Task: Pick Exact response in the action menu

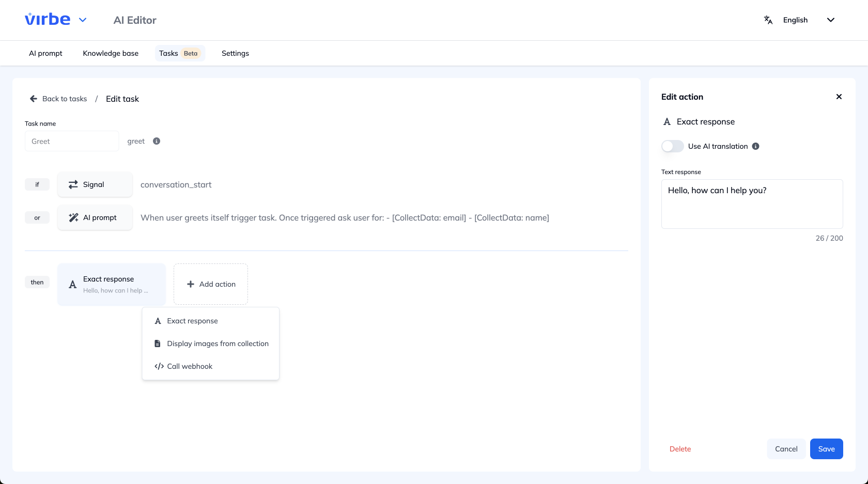Action: [192, 321]
